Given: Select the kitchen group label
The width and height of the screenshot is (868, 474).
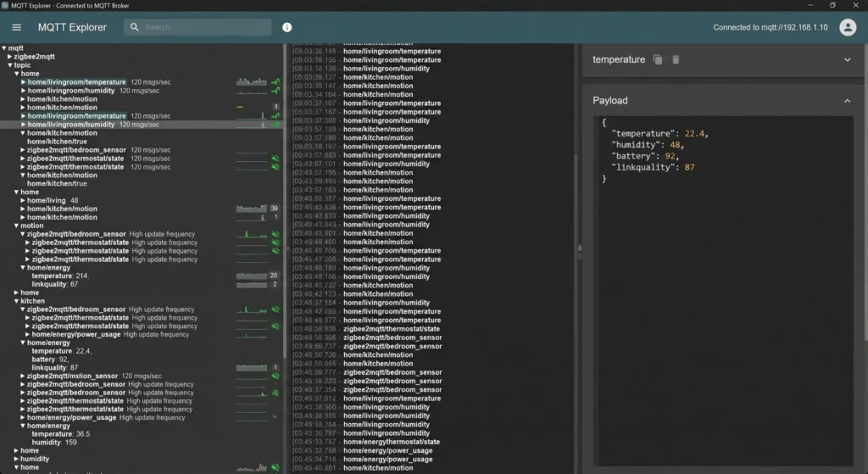Looking at the screenshot, I should click(x=33, y=301).
